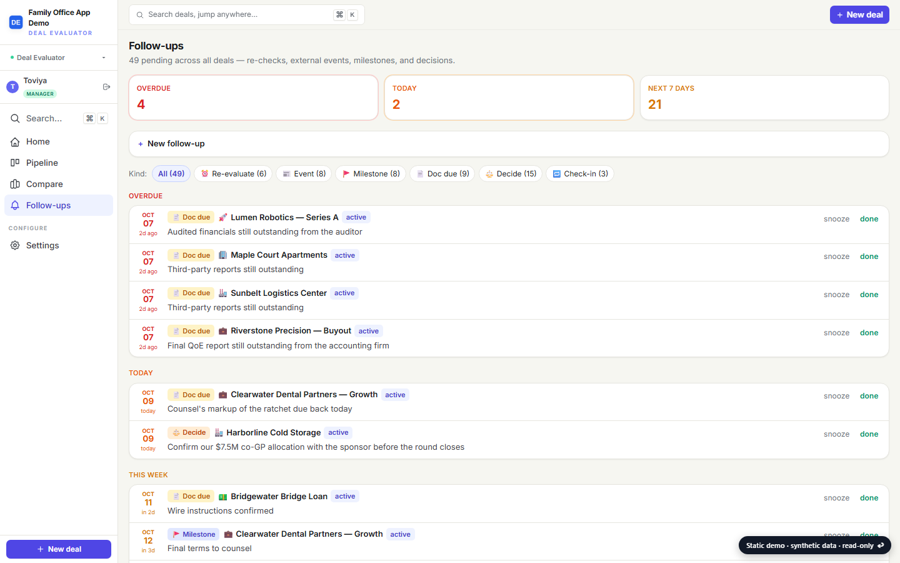
Task: Click the Compare icon in sidebar
Action: (15, 184)
